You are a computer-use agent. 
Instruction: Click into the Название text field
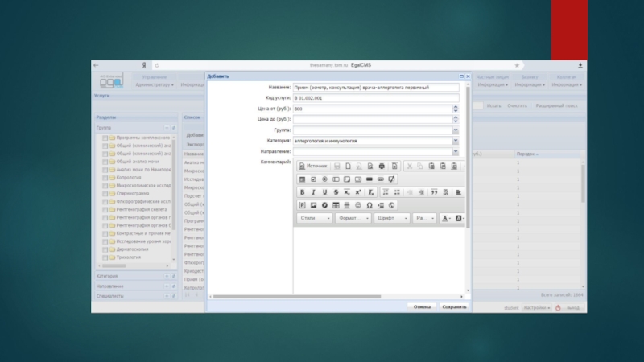pos(375,87)
